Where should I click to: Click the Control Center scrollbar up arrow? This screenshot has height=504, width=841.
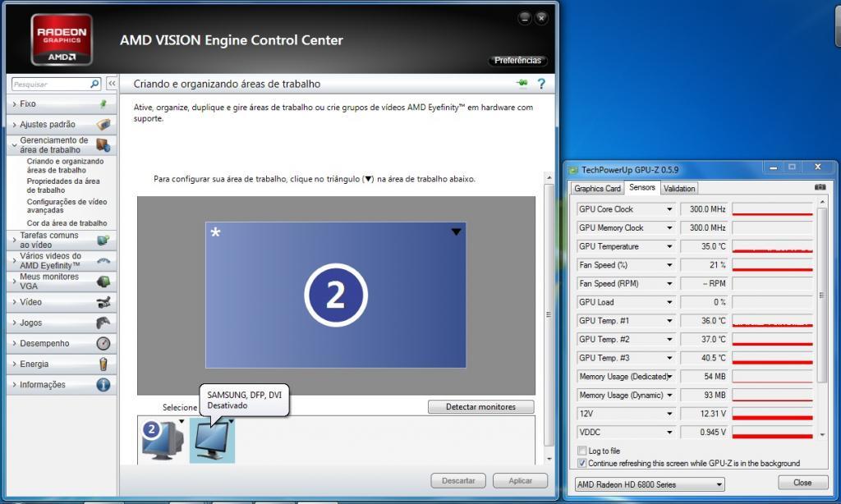tap(549, 177)
